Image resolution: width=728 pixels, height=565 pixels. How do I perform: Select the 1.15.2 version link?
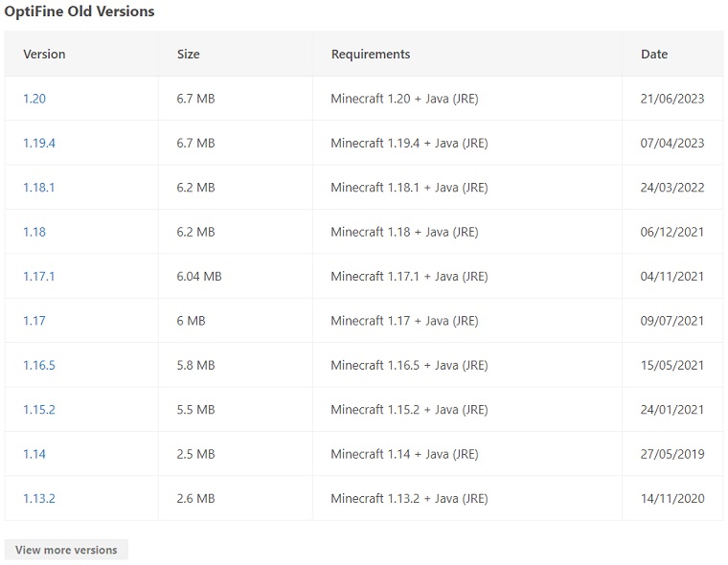[39, 409]
